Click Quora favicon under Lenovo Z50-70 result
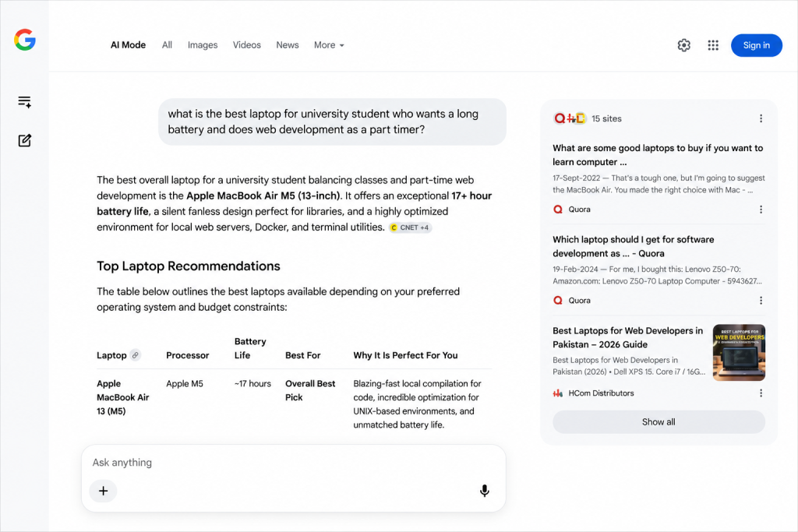Screen dimensions: 798x532 [558, 301]
